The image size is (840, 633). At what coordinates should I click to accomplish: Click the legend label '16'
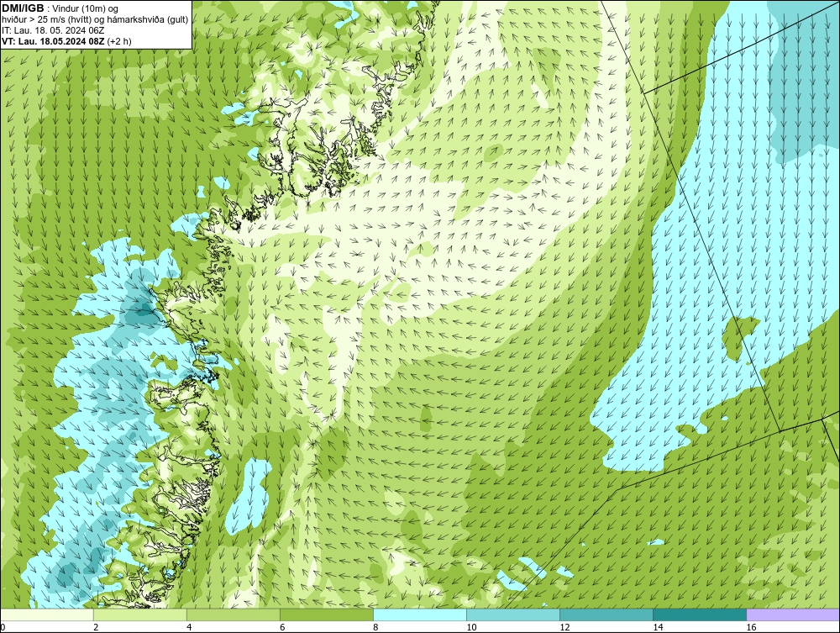[x=751, y=627]
